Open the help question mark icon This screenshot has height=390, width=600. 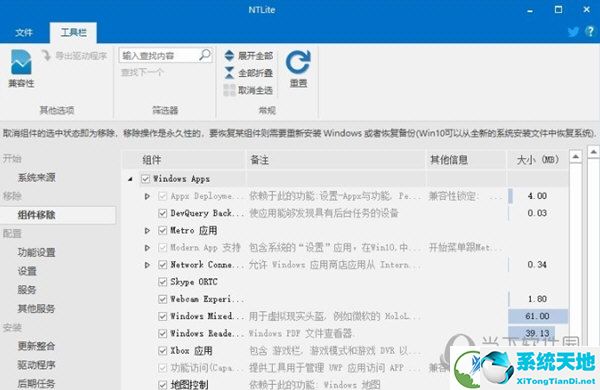(x=590, y=31)
